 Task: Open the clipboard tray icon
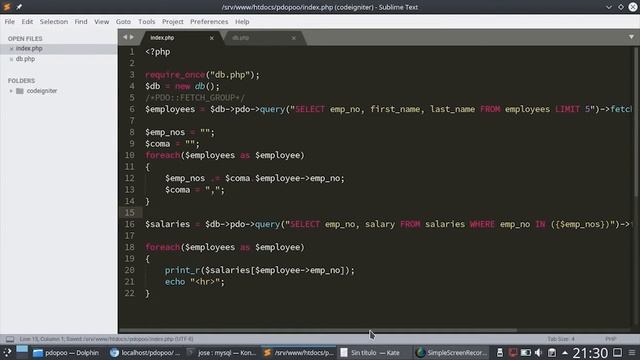[551, 353]
